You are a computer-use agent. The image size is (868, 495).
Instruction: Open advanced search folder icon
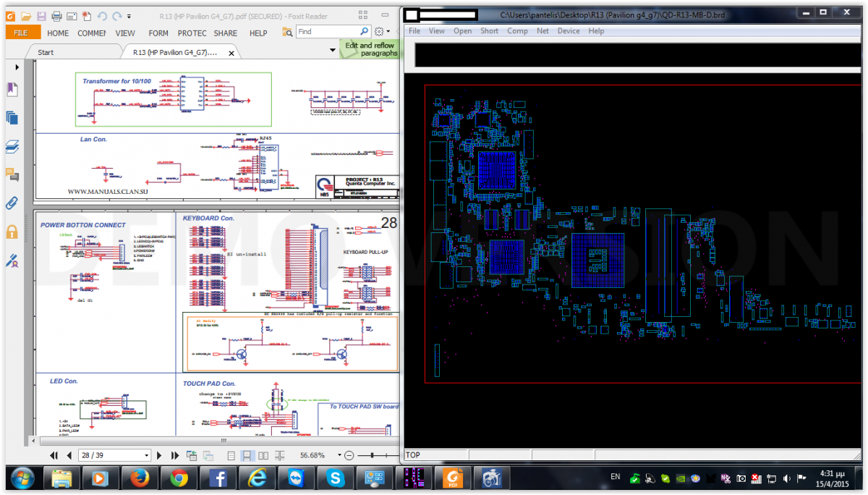coord(288,32)
